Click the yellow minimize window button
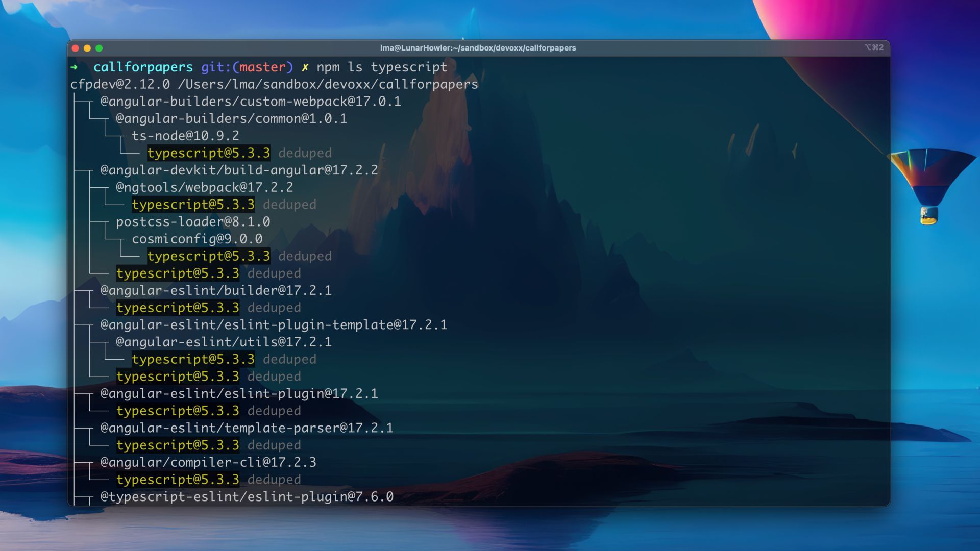Image resolution: width=980 pixels, height=551 pixels. [87, 48]
